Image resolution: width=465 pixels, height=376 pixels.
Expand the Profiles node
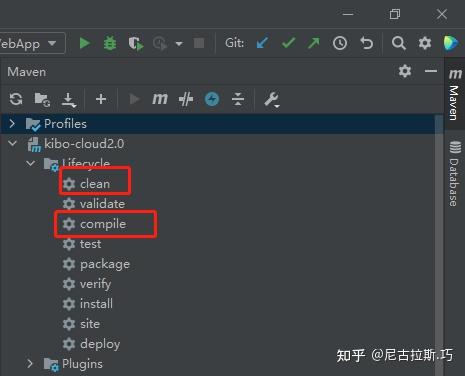pyautogui.click(x=12, y=124)
